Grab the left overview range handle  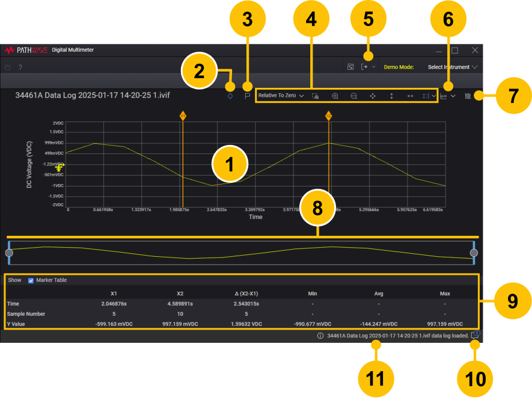pyautogui.click(x=9, y=253)
